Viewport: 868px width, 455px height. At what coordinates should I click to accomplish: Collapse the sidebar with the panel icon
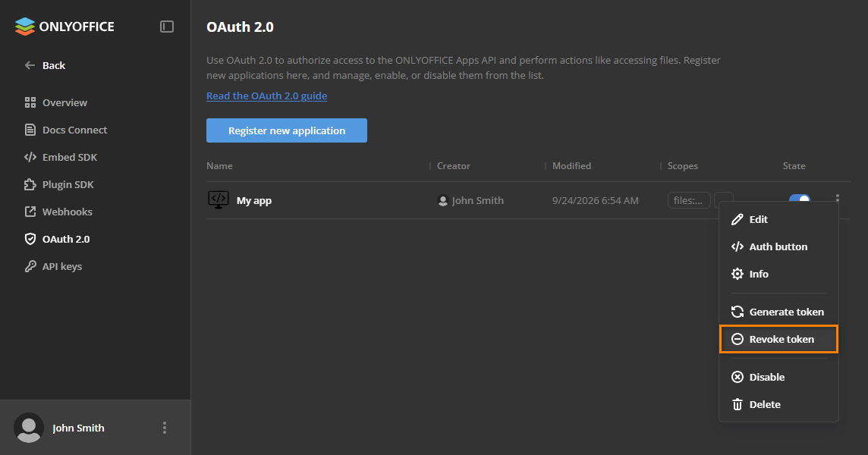[x=167, y=27]
